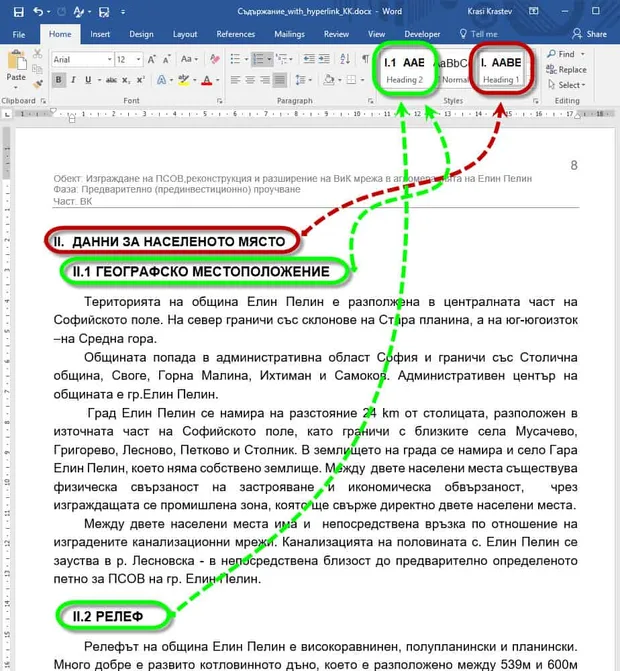This screenshot has height=671, width=620.
Task: Toggle Bold formatting
Action: (x=59, y=80)
